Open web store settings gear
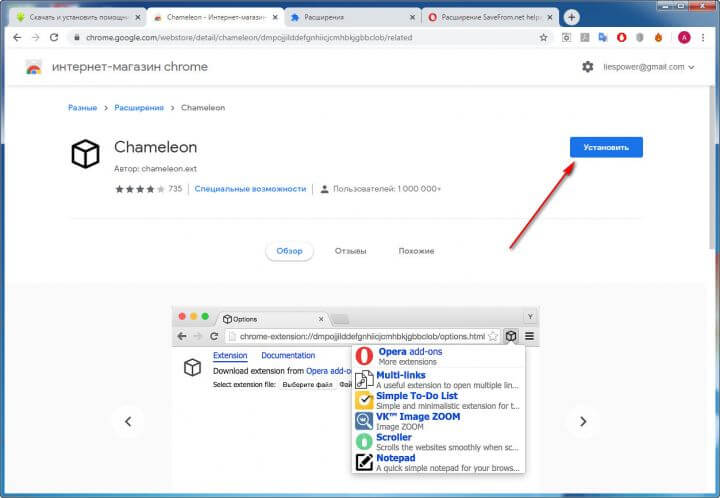This screenshot has height=498, width=720. click(588, 67)
